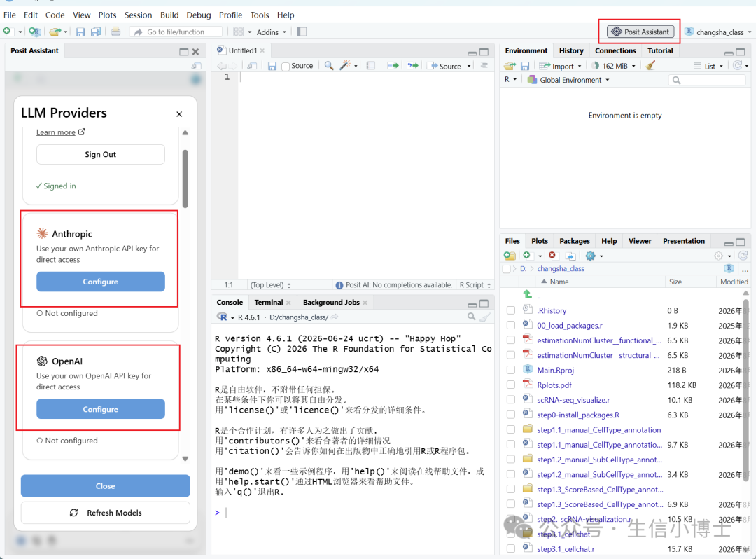The height and width of the screenshot is (559, 756).
Task: Toggle the sidebar layout icon next to Addins
Action: coord(302,32)
